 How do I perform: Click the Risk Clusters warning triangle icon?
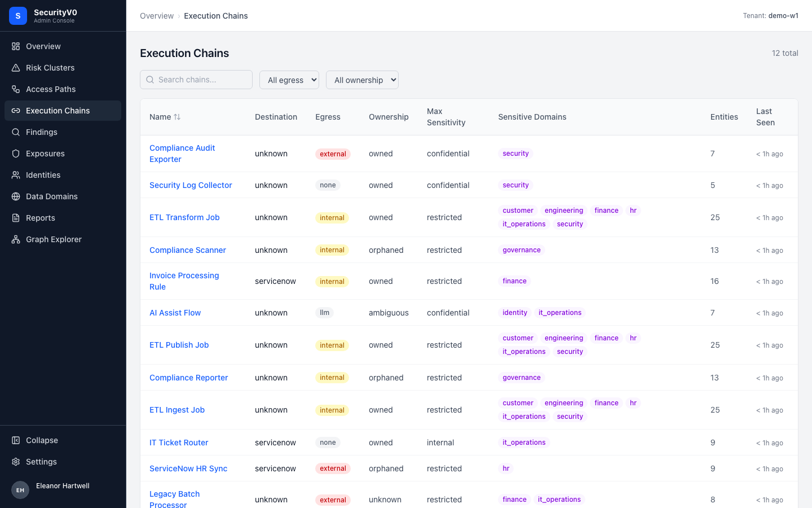pos(16,68)
